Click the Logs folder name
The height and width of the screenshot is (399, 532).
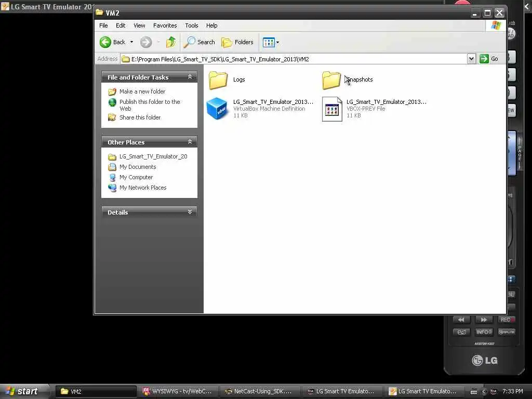[239, 79]
